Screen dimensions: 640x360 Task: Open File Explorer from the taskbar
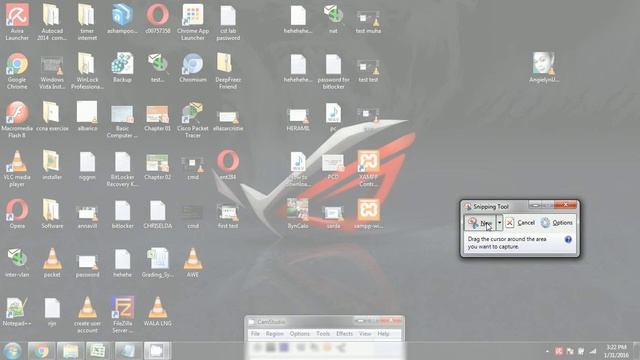(70, 351)
